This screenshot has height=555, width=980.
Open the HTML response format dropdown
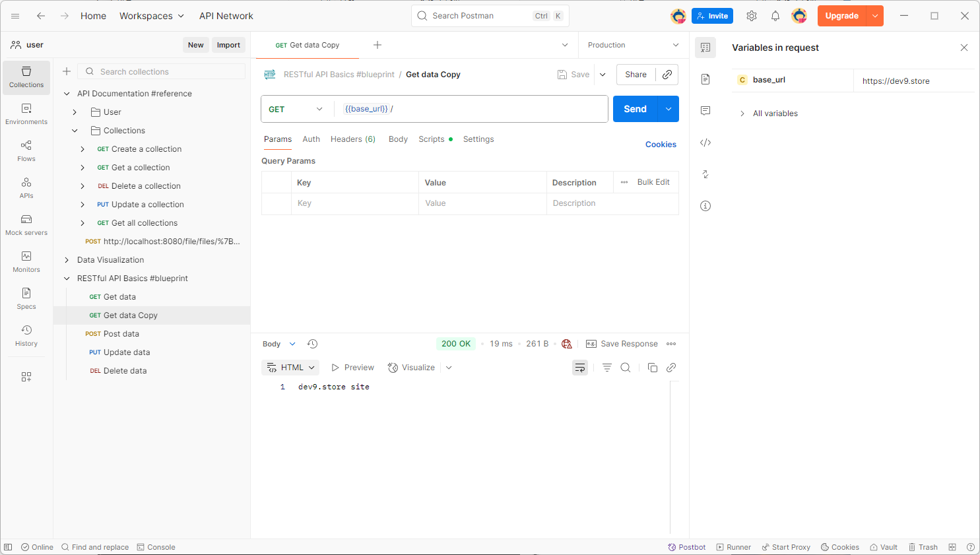[291, 368]
